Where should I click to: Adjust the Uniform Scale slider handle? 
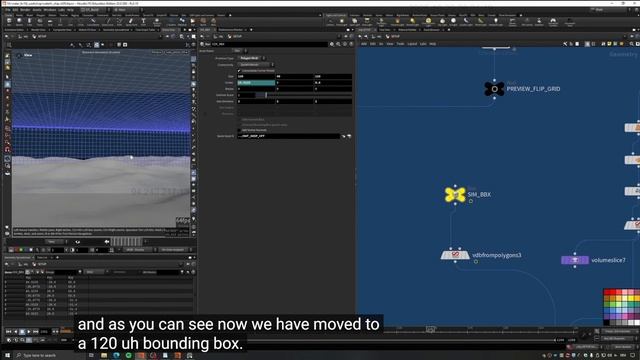(266, 95)
